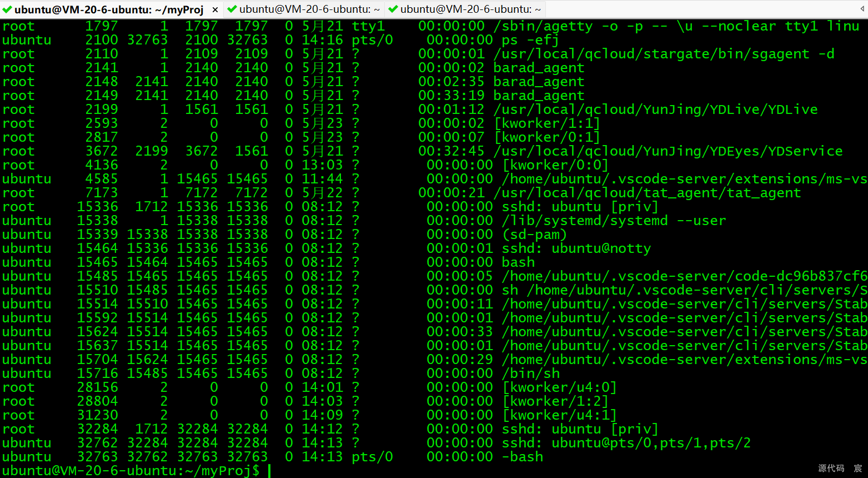Screen dimensions: 868x478
Task: Click the 'sshd: ubuntu@notty' entry
Action: coord(576,248)
